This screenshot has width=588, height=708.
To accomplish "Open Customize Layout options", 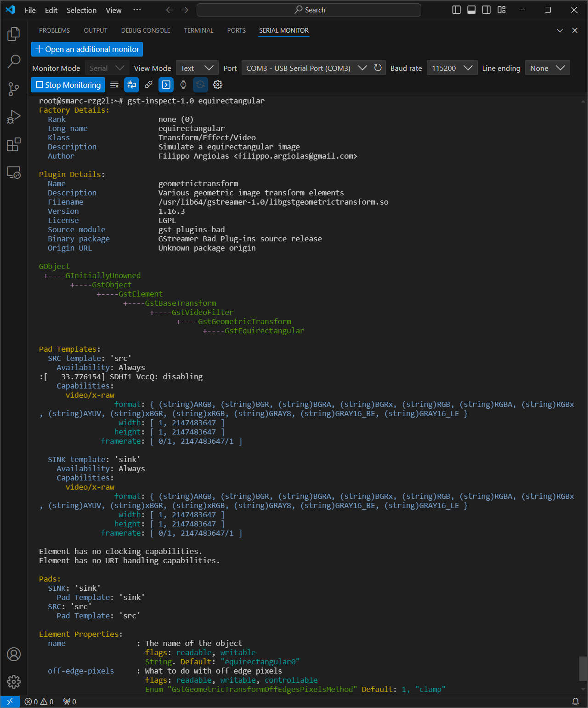I will click(502, 10).
